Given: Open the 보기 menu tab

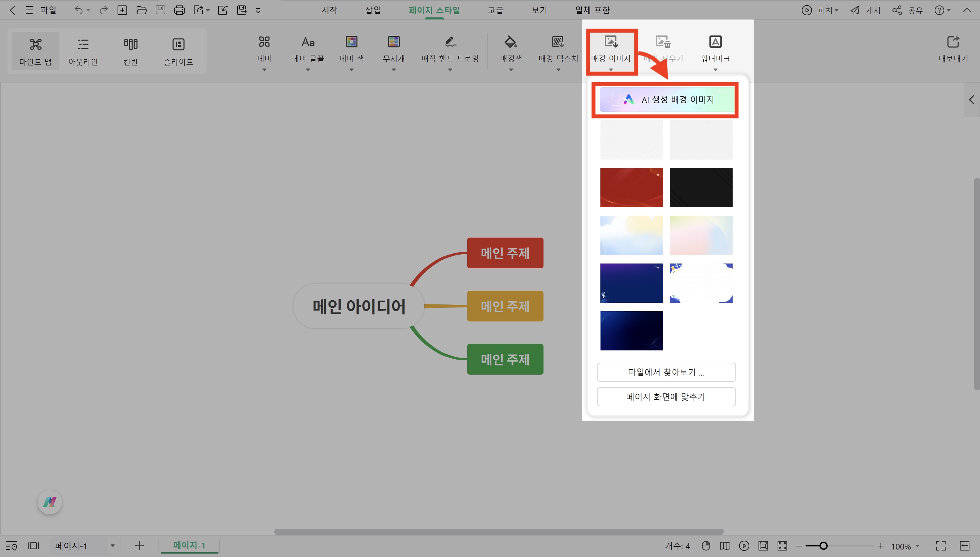Looking at the screenshot, I should pos(538,10).
